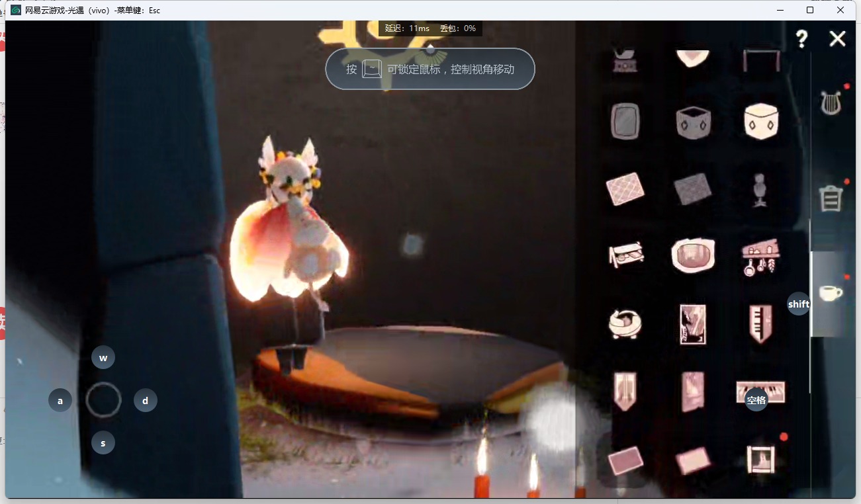Select the dark pink cushion item

625,460
